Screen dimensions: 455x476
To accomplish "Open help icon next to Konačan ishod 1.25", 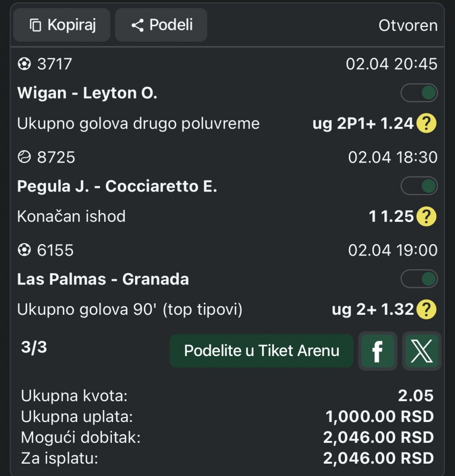I will (426, 217).
